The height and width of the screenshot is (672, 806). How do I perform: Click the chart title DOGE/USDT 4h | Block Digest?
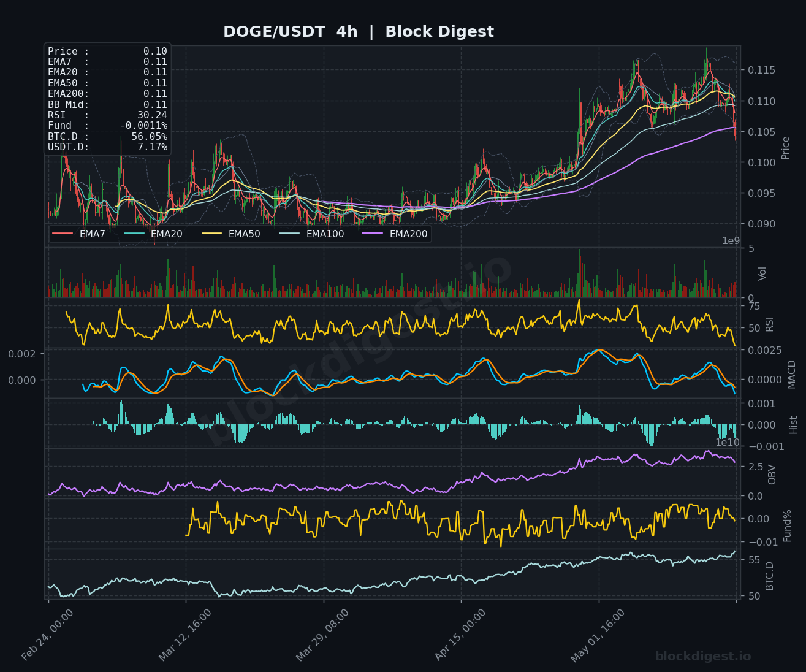tap(359, 32)
